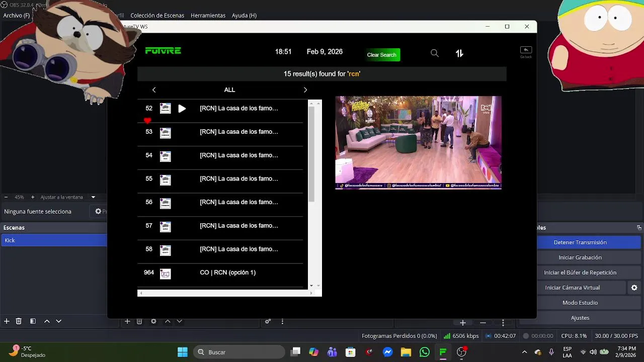Zoom in OBS preview with plus

(33, 197)
